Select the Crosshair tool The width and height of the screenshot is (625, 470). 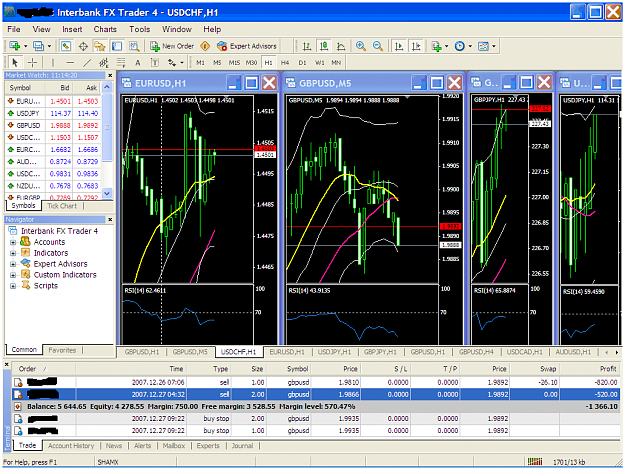coord(32,63)
